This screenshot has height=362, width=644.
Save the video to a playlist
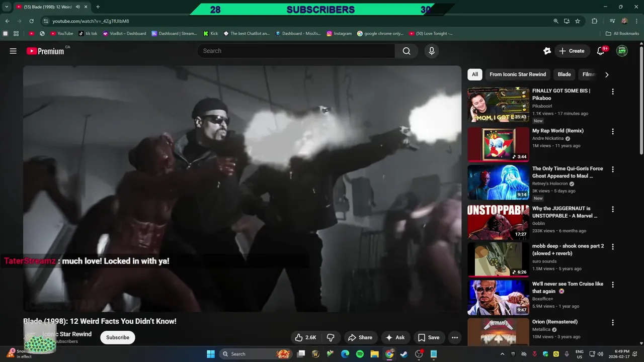click(x=429, y=337)
